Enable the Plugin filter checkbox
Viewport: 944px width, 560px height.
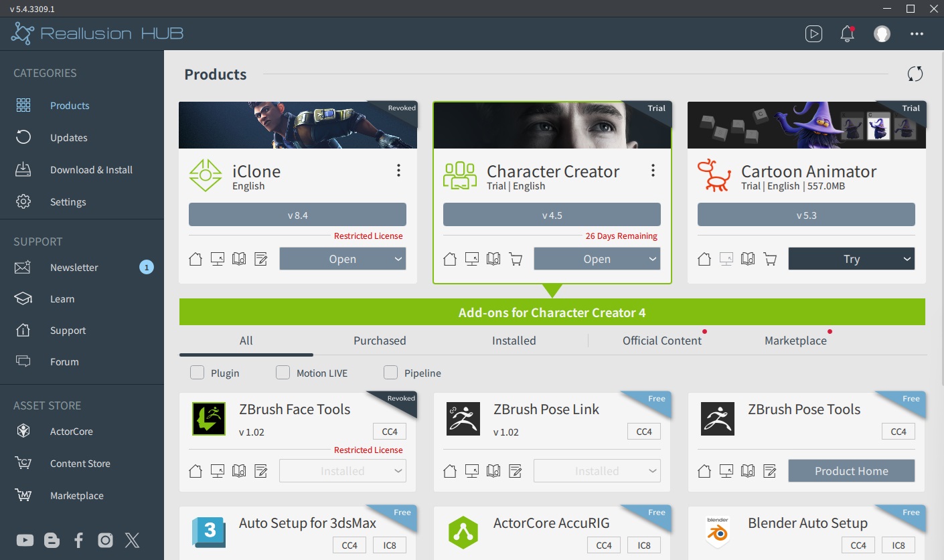point(197,373)
